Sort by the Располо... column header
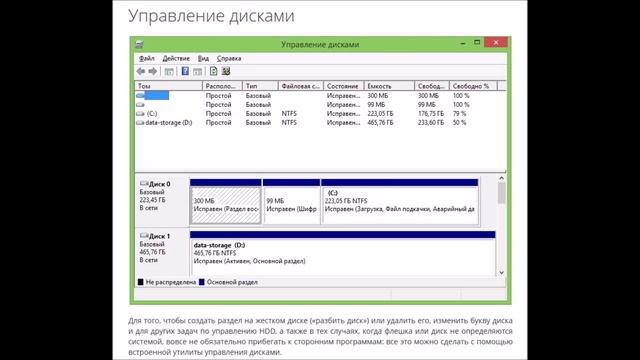Image resolution: width=640 pixels, height=360 pixels. (222, 86)
